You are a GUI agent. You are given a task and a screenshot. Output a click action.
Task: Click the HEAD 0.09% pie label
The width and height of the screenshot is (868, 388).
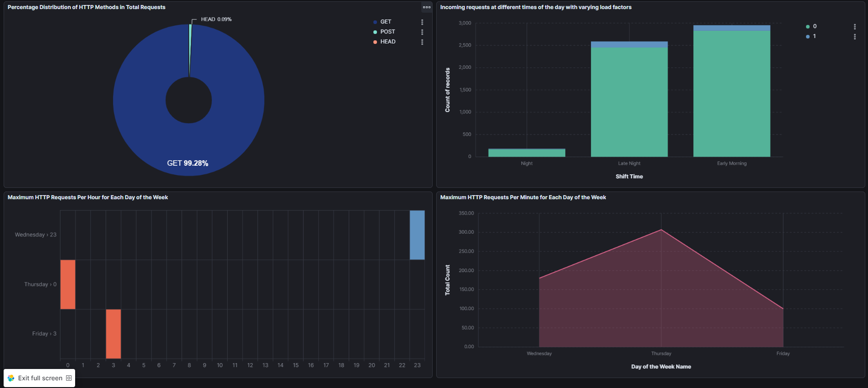tap(216, 19)
